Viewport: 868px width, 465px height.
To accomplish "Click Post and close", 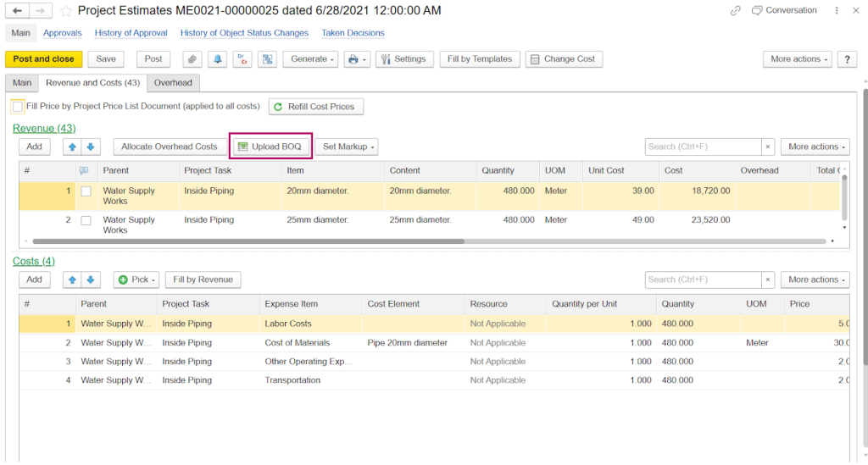I will [x=44, y=59].
